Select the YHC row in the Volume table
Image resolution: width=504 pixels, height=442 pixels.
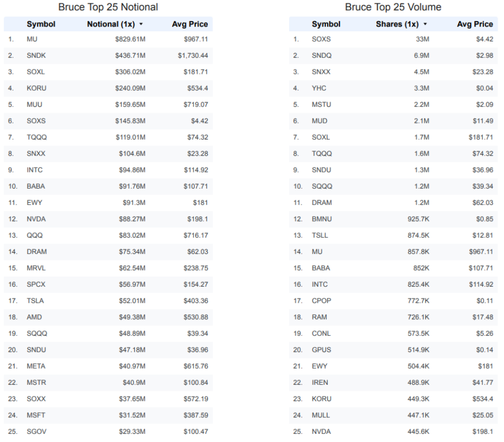point(393,88)
